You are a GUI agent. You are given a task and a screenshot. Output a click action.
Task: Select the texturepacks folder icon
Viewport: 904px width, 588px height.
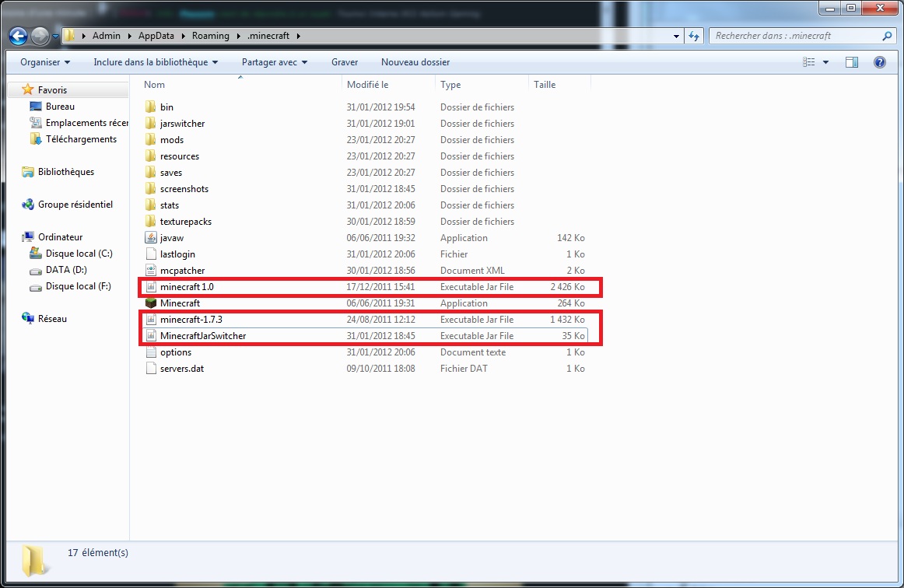tap(150, 222)
